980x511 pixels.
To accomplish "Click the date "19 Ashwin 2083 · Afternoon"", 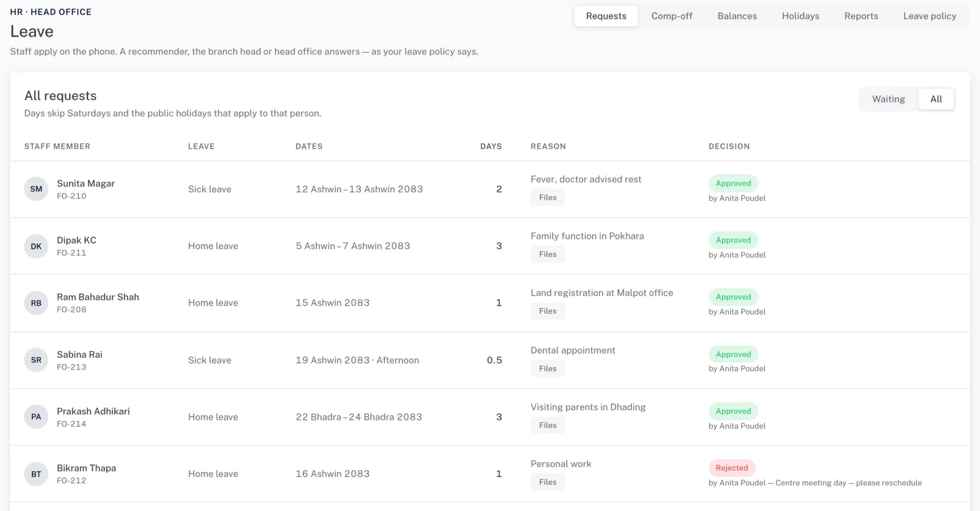I will pos(357,360).
